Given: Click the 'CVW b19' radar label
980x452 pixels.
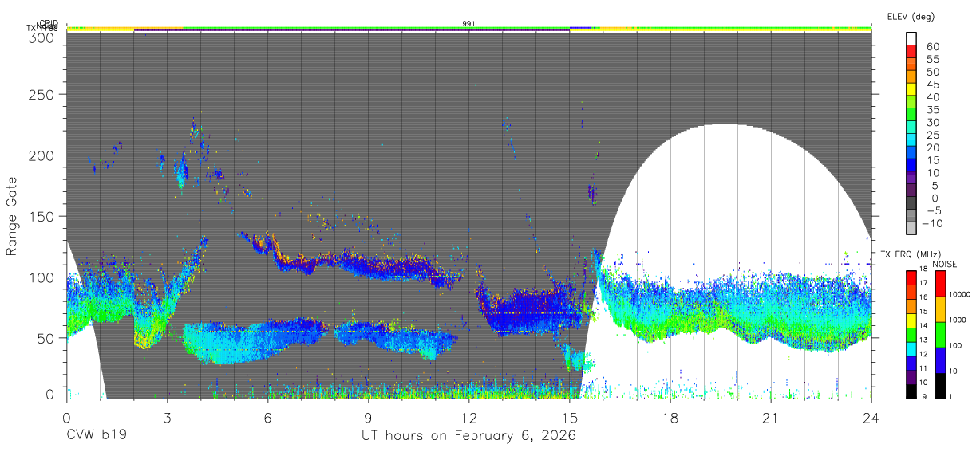Looking at the screenshot, I should click(x=97, y=435).
